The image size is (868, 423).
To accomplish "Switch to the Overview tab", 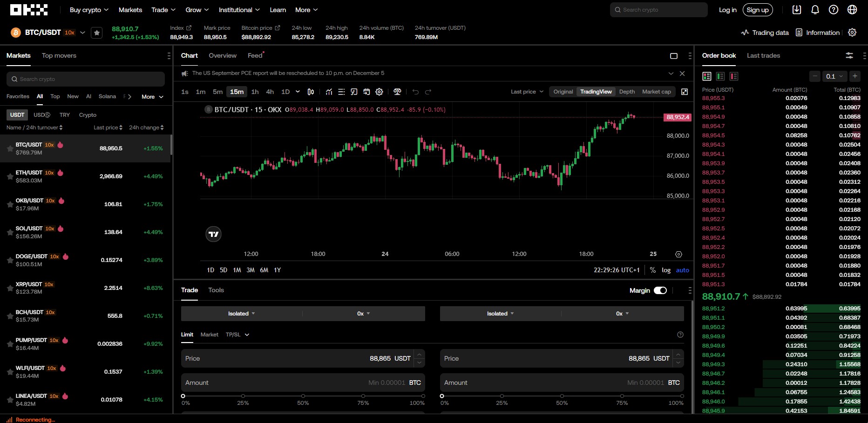I will pyautogui.click(x=223, y=55).
